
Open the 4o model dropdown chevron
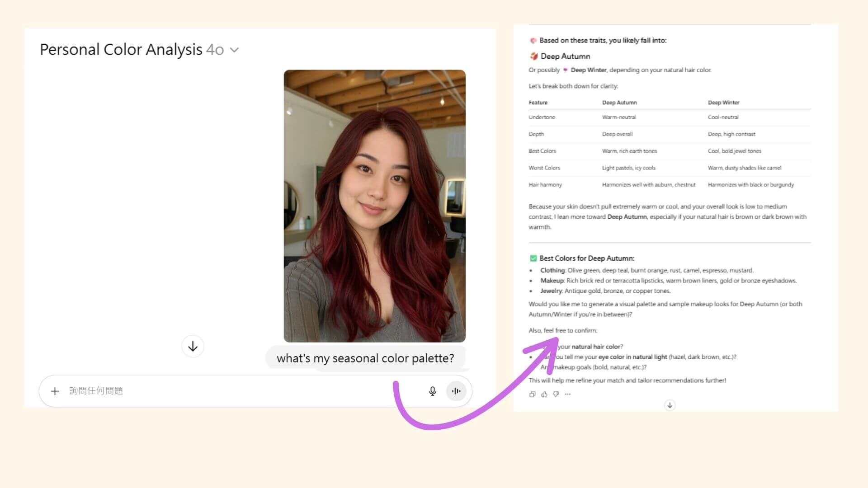234,50
